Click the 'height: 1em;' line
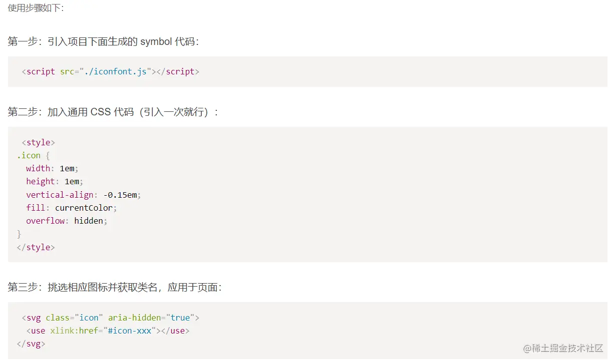The width and height of the screenshot is (614, 364). 55,181
